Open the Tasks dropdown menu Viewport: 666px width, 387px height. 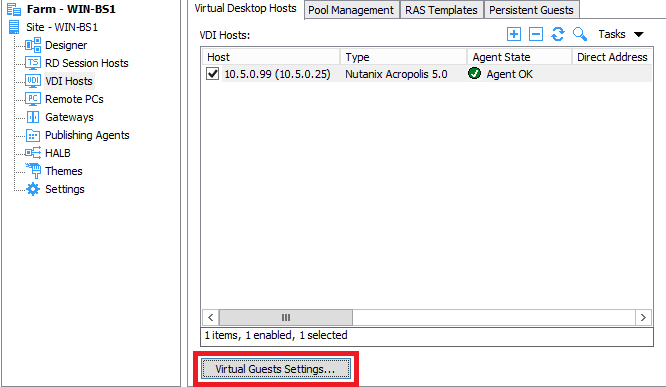point(621,34)
